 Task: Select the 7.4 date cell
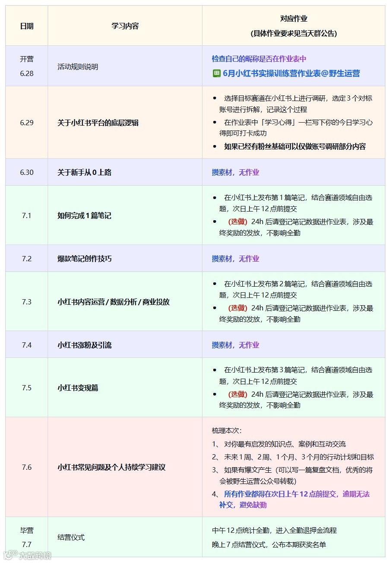pyautogui.click(x=27, y=345)
